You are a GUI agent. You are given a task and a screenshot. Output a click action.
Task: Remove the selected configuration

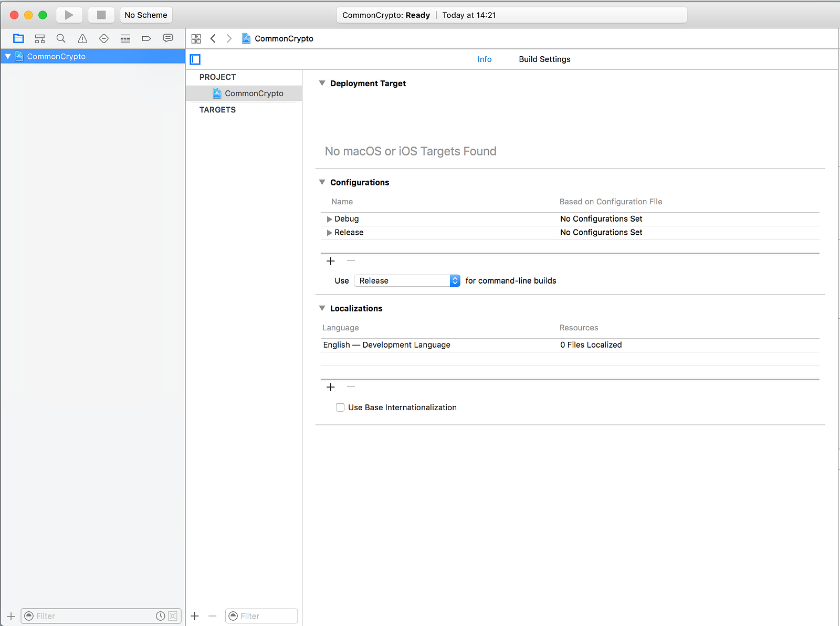click(x=351, y=261)
